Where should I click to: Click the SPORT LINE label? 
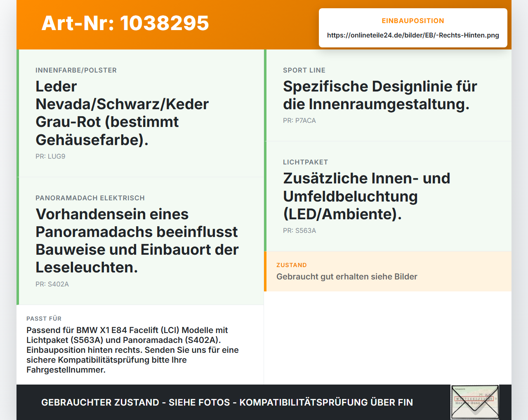304,70
